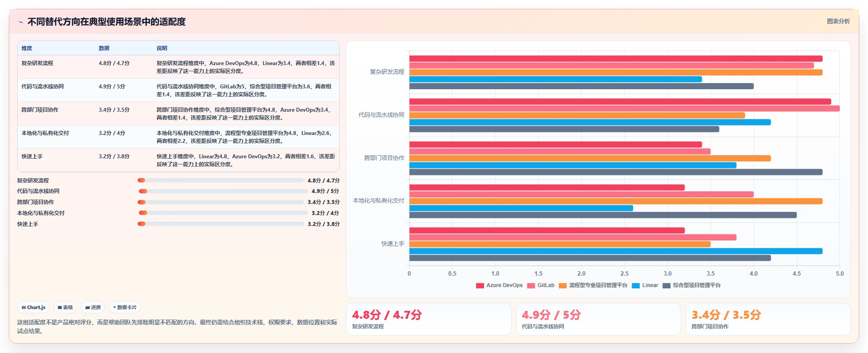Click the table cell 4.8分 / 4.7分
The width and height of the screenshot is (868, 353).
[114, 63]
